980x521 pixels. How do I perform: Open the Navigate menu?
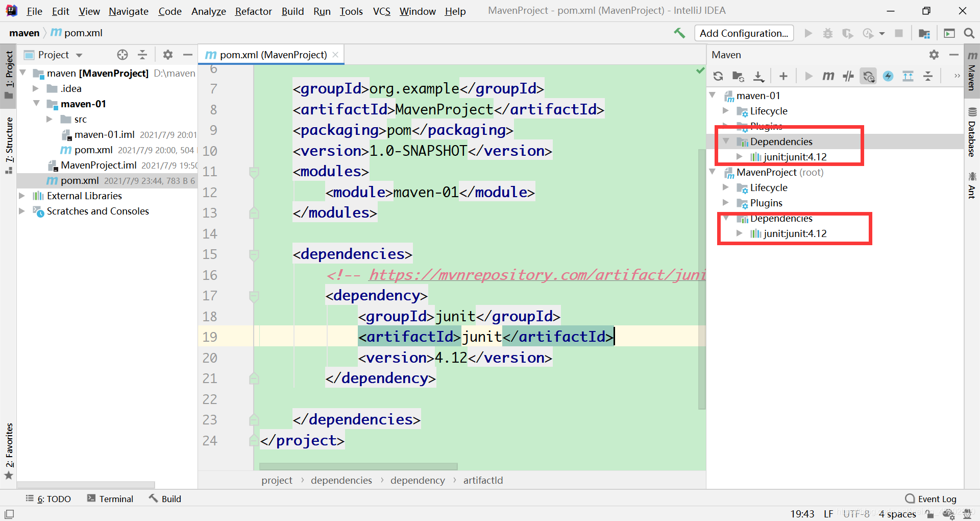(x=129, y=11)
